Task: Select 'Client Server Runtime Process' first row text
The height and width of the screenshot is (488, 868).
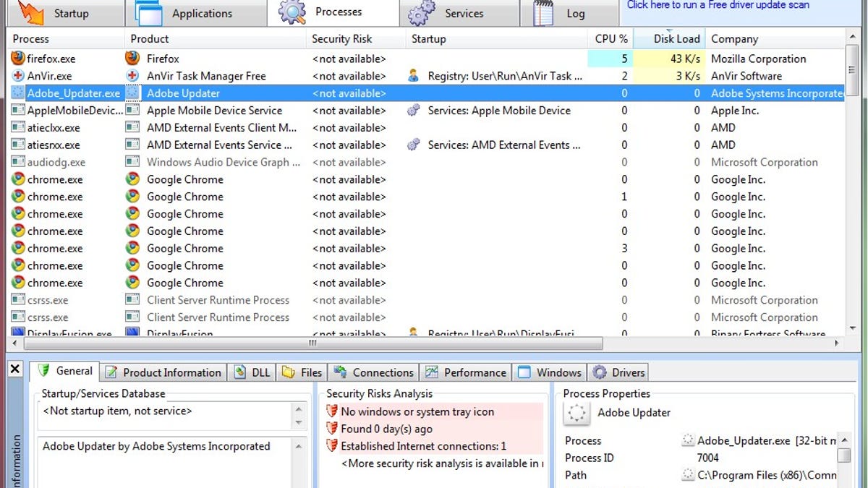Action: click(x=218, y=300)
